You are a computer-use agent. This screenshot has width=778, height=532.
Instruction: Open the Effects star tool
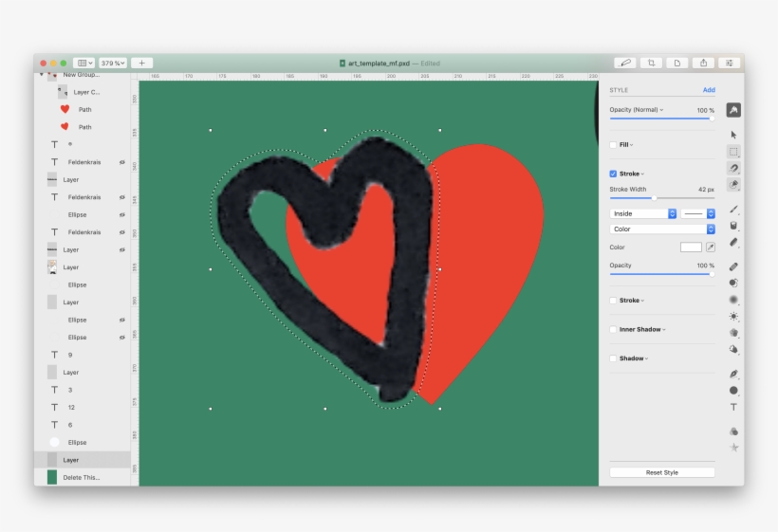[x=733, y=448]
